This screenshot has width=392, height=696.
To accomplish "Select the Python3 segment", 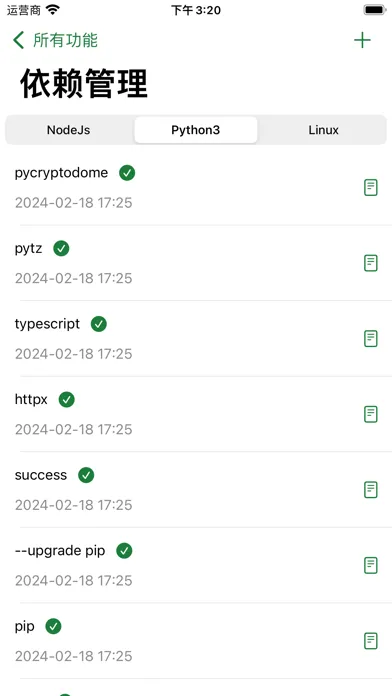I will coord(196,130).
